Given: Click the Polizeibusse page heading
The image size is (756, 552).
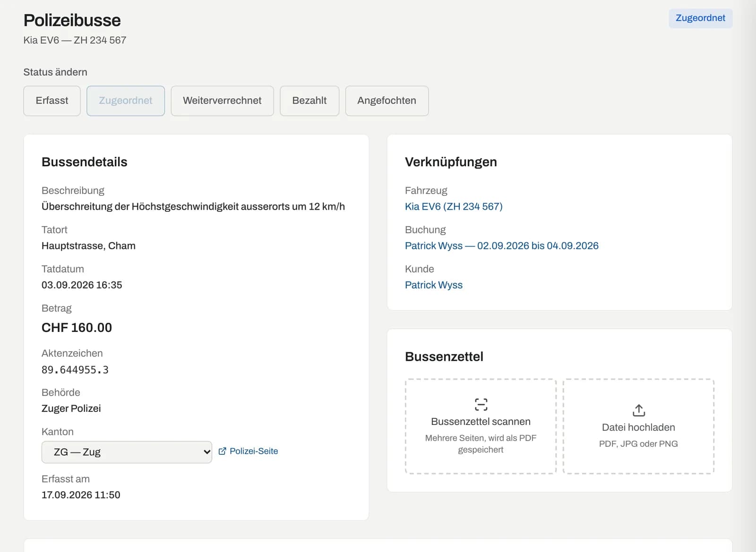Looking at the screenshot, I should point(72,20).
